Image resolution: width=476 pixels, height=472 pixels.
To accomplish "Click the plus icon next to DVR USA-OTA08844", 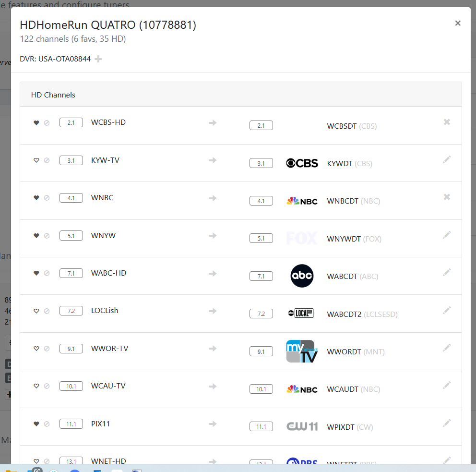I will [x=98, y=59].
